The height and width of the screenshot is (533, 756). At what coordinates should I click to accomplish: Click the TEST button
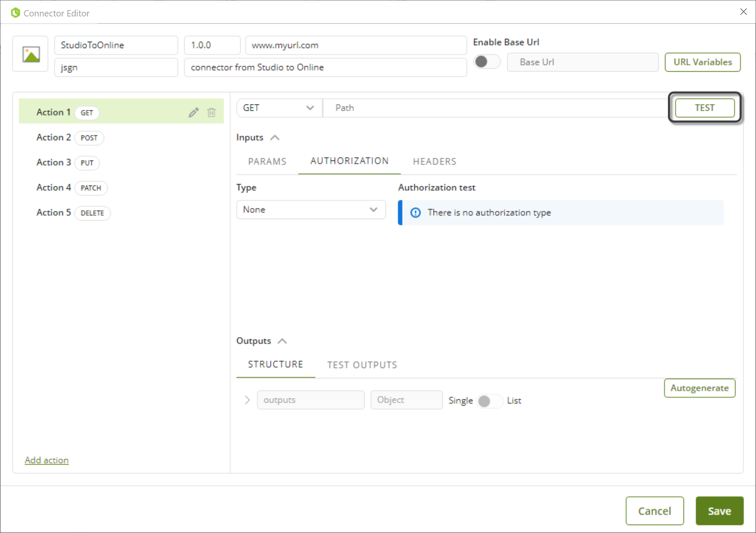[x=705, y=108]
